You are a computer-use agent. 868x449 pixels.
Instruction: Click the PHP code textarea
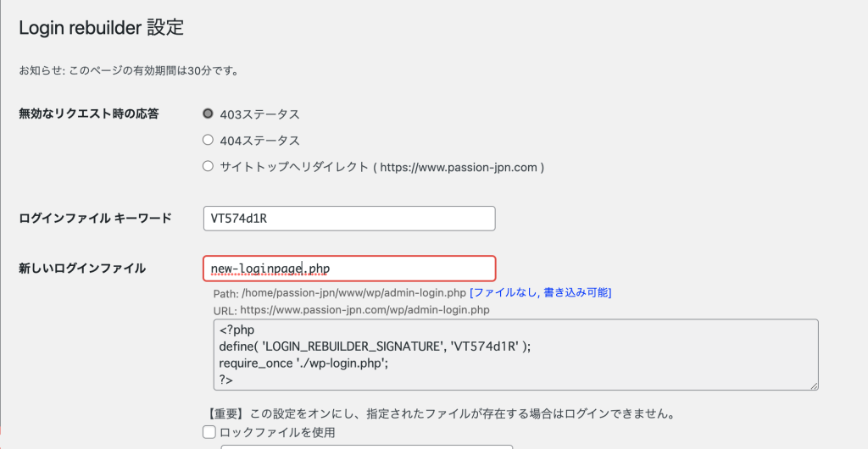pyautogui.click(x=515, y=355)
